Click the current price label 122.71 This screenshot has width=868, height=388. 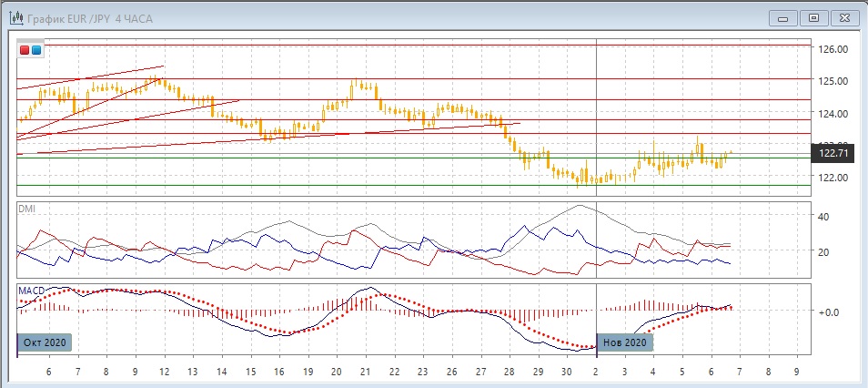pos(833,153)
